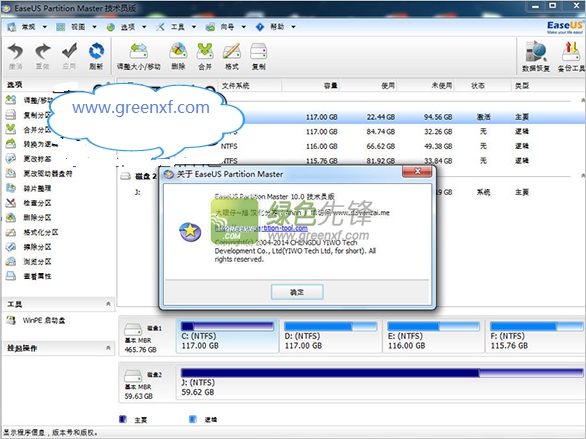The width and height of the screenshot is (586, 439).
Task: Expand the Disk 2 (磁盘 2) group in list
Action: (x=139, y=176)
